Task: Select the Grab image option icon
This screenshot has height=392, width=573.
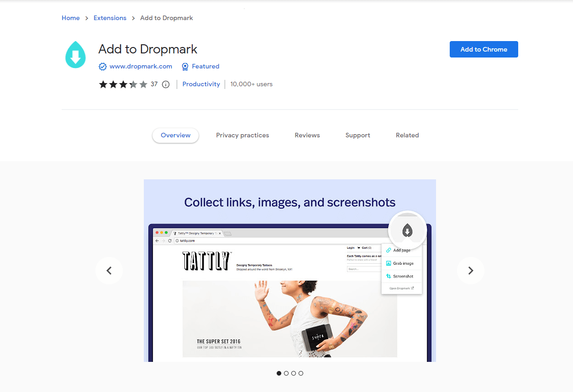Action: pos(389,263)
